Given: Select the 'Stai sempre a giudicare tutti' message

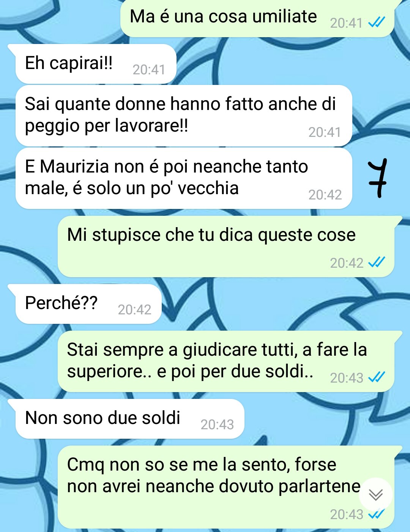Looking at the screenshot, I should (226, 361).
